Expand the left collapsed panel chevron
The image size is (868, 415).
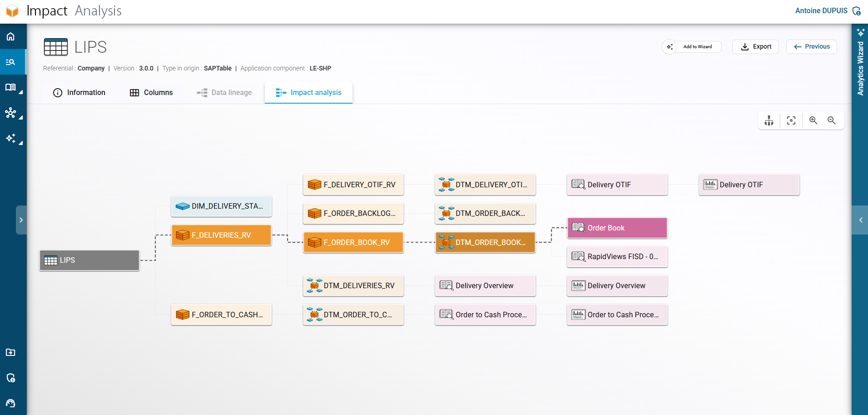pyautogui.click(x=21, y=220)
